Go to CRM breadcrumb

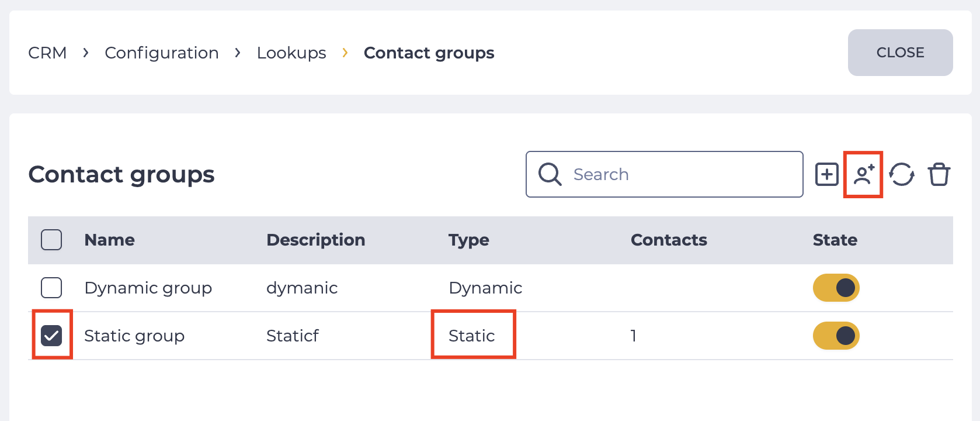(47, 53)
